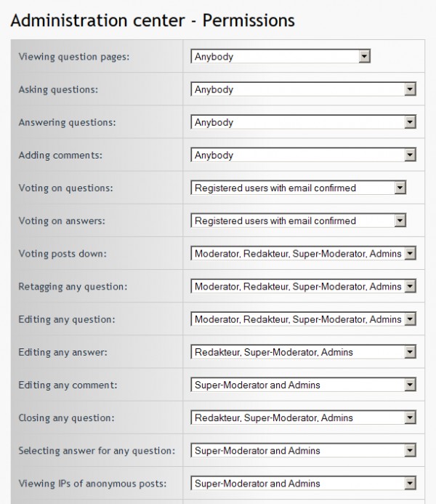Expand the Adding comments permission select
Image resolution: width=436 pixels, height=504 pixels.
(x=303, y=155)
